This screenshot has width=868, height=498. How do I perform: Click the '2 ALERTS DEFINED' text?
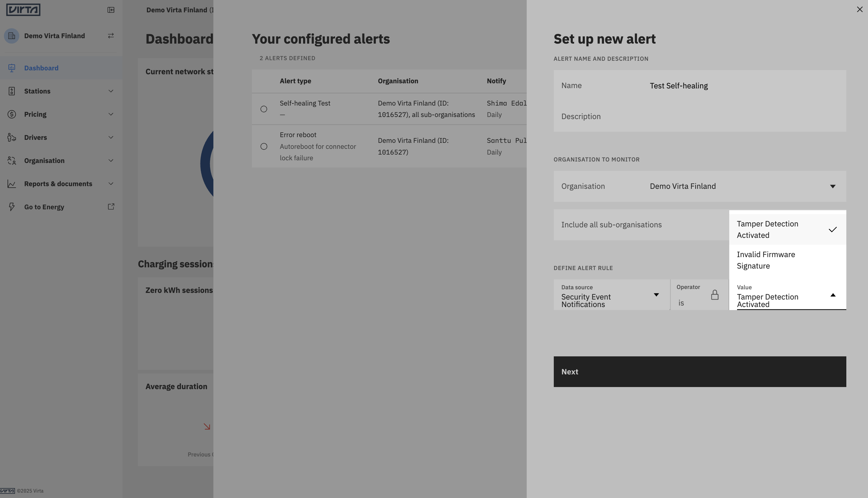click(x=287, y=58)
